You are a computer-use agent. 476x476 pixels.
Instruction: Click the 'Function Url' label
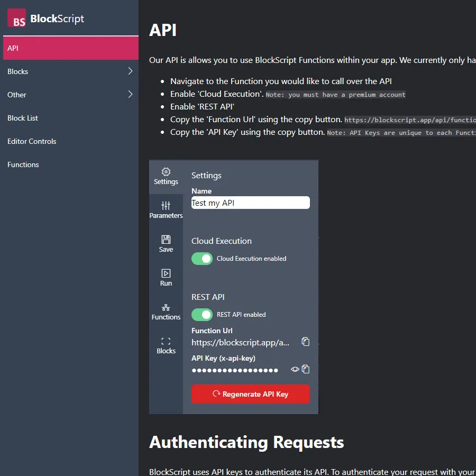pyautogui.click(x=212, y=331)
